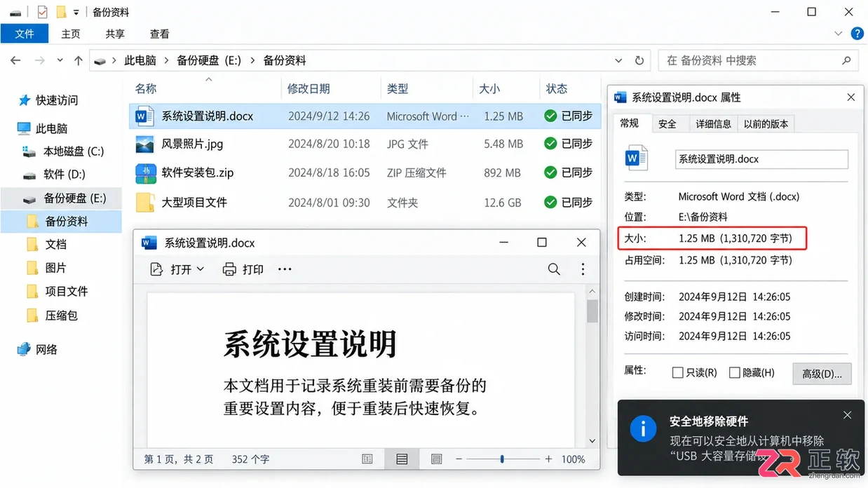Viewport: 868px width, 488px height.
Task: Adjust the zoom slider handle in preview
Action: click(502, 459)
